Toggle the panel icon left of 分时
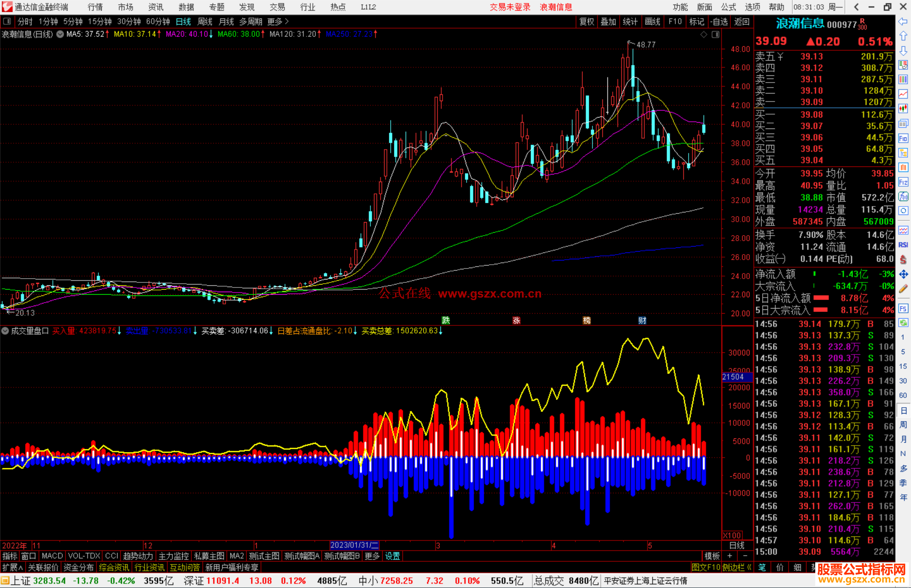The height and width of the screenshot is (588, 911). point(7,21)
